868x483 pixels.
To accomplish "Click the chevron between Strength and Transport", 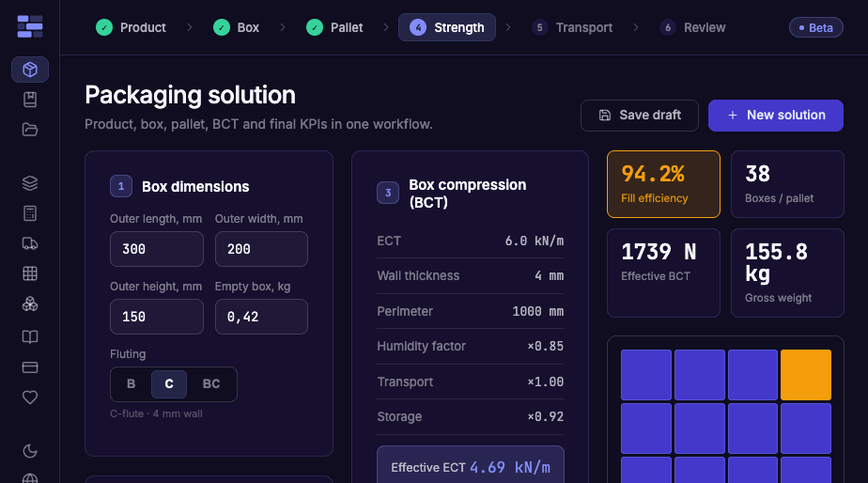I will point(508,27).
